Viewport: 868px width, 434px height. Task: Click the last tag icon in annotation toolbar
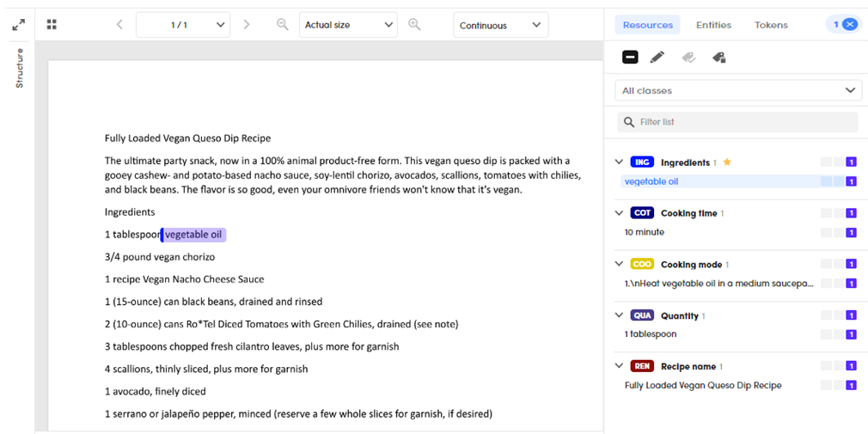pyautogui.click(x=719, y=58)
